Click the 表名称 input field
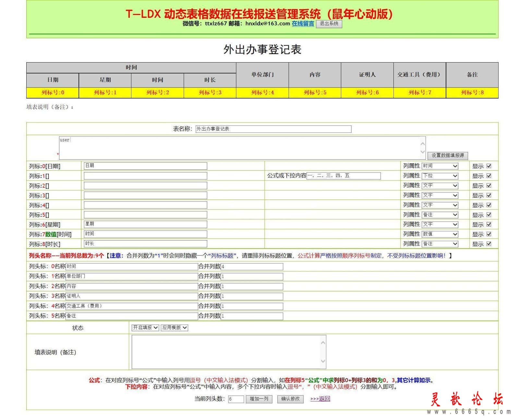 [273, 129]
